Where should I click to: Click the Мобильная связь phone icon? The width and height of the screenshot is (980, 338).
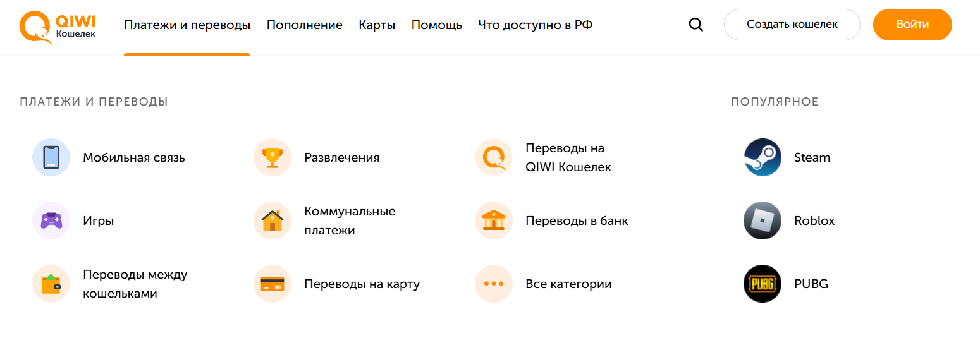[x=51, y=157]
